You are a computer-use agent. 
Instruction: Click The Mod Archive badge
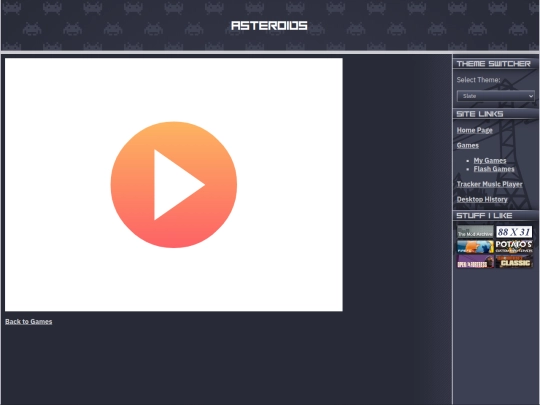click(x=475, y=232)
